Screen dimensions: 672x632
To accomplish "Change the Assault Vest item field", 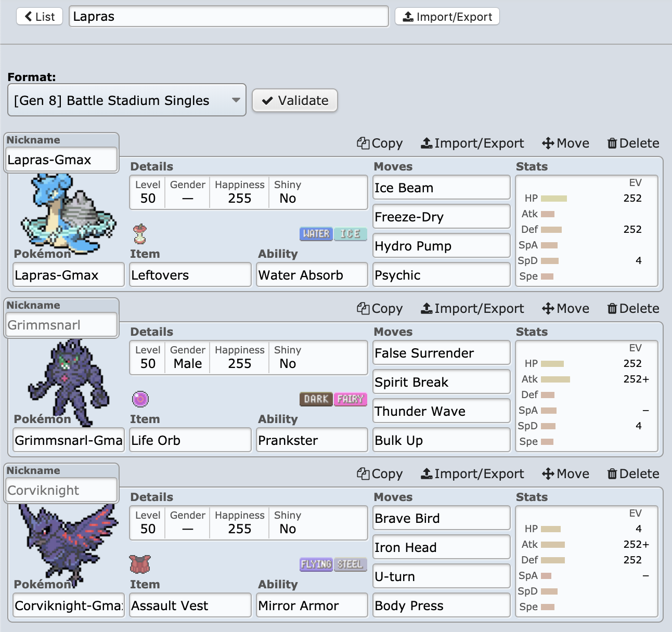I will [x=190, y=605].
